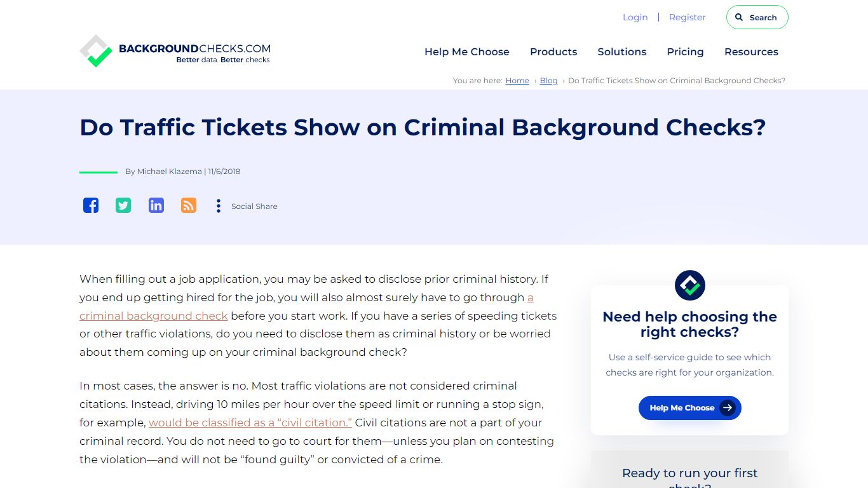This screenshot has width=868, height=488.
Task: Share the article on Twitter
Action: pyautogui.click(x=123, y=205)
